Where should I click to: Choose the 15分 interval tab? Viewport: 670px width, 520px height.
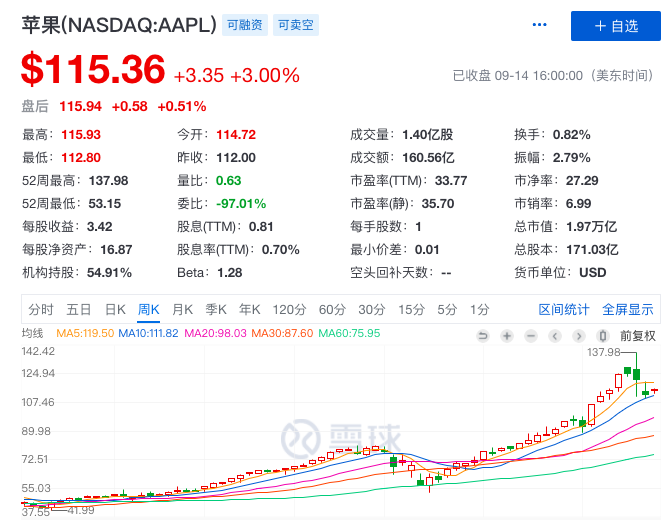pyautogui.click(x=411, y=309)
